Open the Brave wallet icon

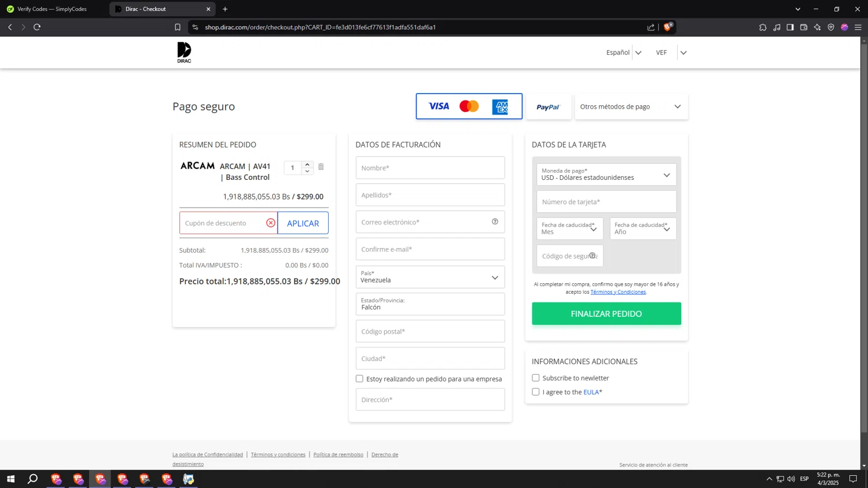point(804,27)
